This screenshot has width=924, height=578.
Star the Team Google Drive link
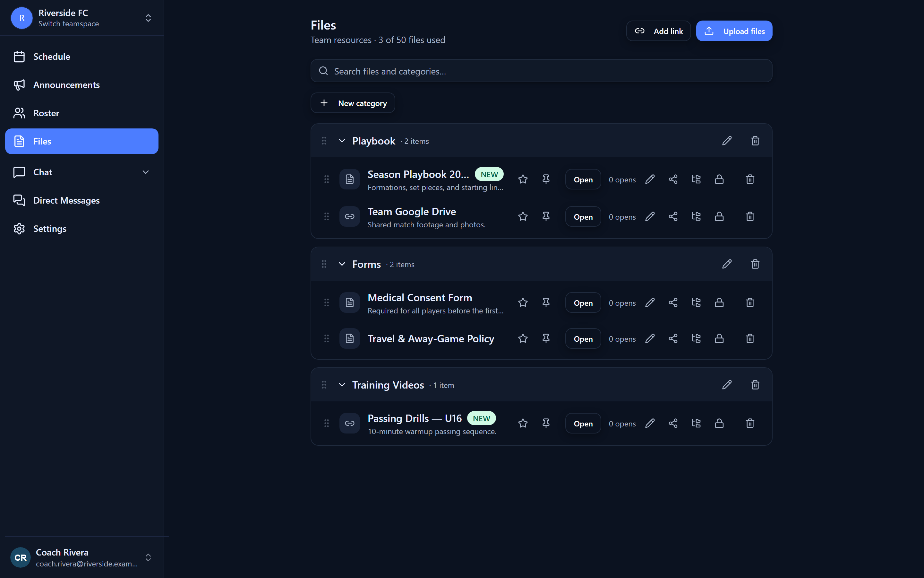pyautogui.click(x=523, y=217)
